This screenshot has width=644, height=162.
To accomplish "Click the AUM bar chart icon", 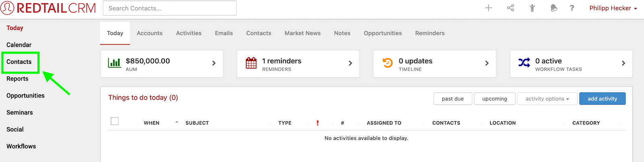I will pos(114,63).
